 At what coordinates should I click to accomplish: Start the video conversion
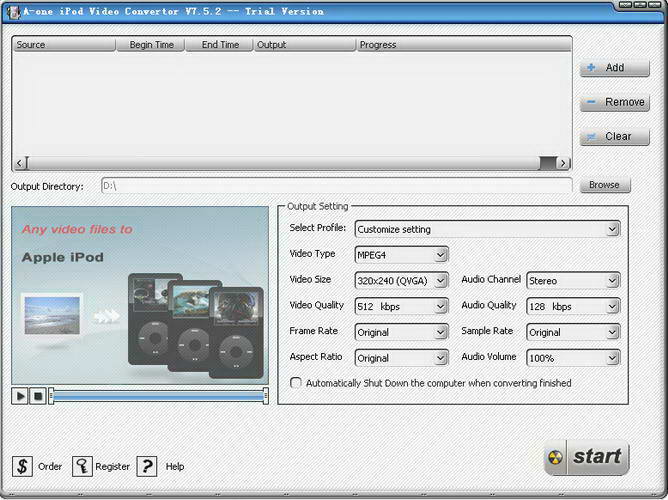(x=587, y=457)
